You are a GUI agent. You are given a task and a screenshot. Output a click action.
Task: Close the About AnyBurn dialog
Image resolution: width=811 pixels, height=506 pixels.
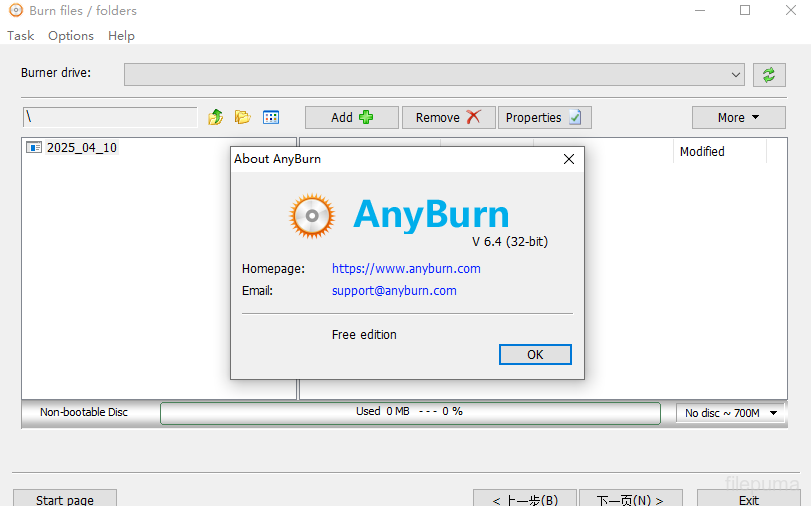click(569, 159)
